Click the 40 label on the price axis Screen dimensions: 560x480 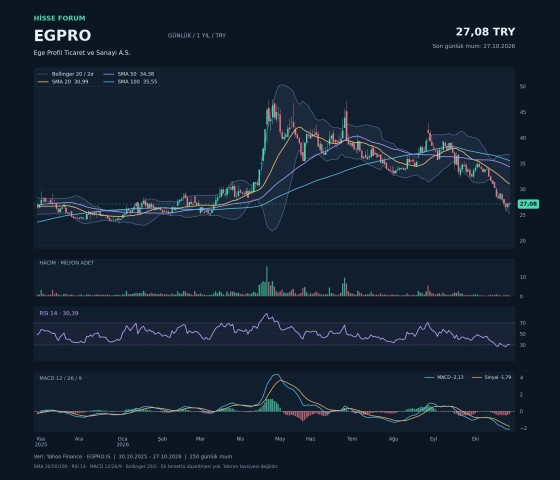tap(523, 138)
